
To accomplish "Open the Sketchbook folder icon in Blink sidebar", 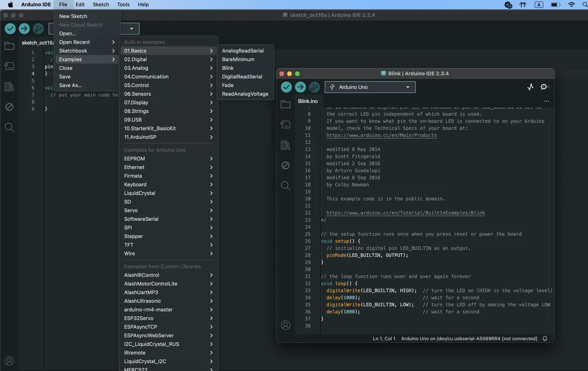I will (285, 104).
